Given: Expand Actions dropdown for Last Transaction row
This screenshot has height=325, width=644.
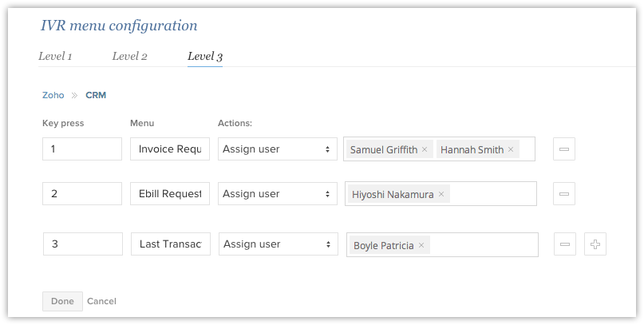Looking at the screenshot, I should pos(278,244).
